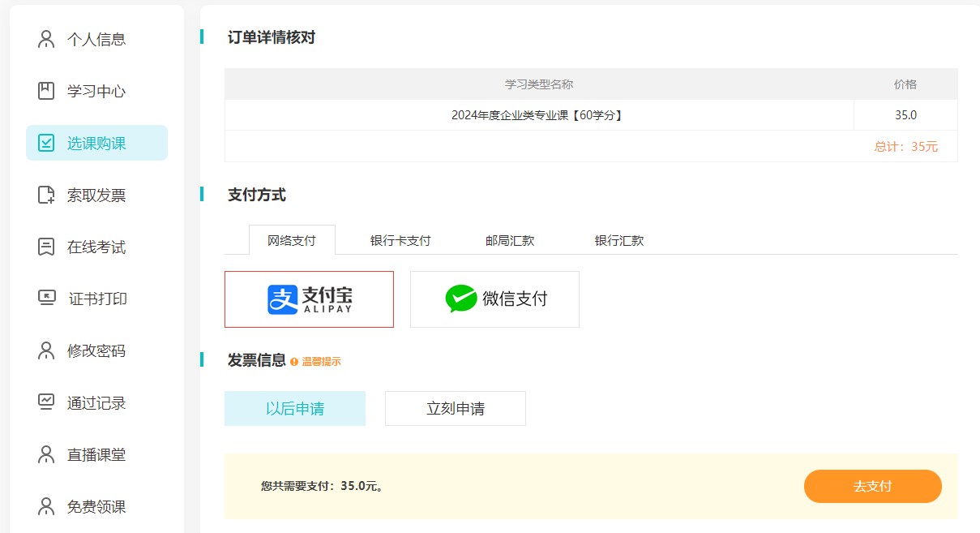Switch to the 银行汇款 tab
The width and height of the screenshot is (980, 533).
point(618,240)
